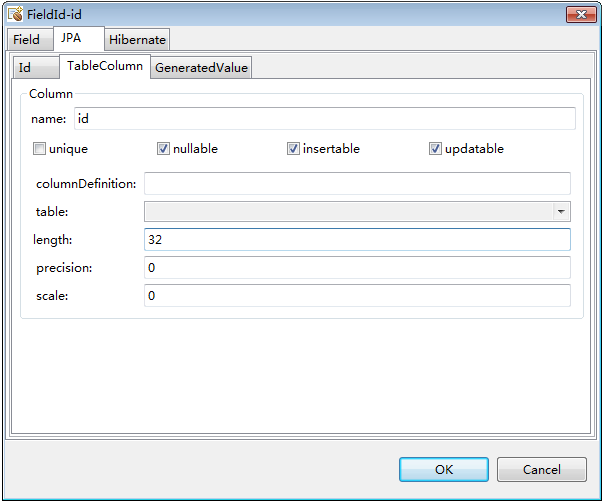Click the precision input field

tap(357, 267)
